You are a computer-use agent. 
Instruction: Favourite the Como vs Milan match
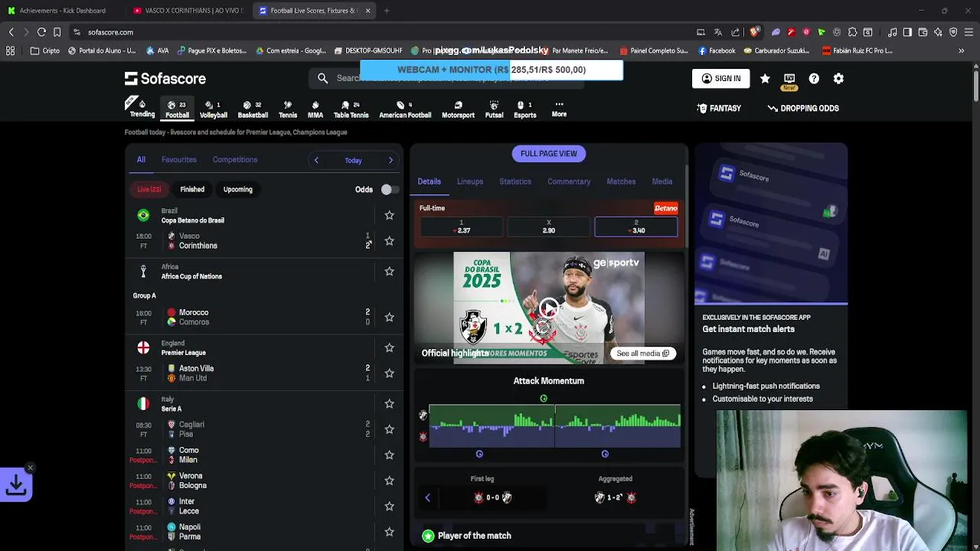389,455
